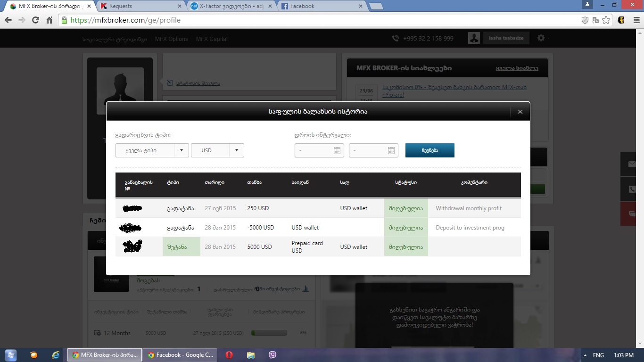Click the lasha tsabadze user button
644x362 pixels.
click(x=506, y=38)
